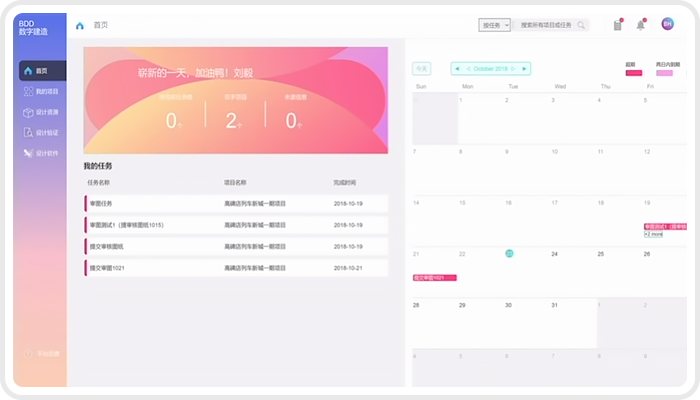This screenshot has width=700, height=400.
Task: Advance the calendar to the next month
Action: (x=525, y=69)
